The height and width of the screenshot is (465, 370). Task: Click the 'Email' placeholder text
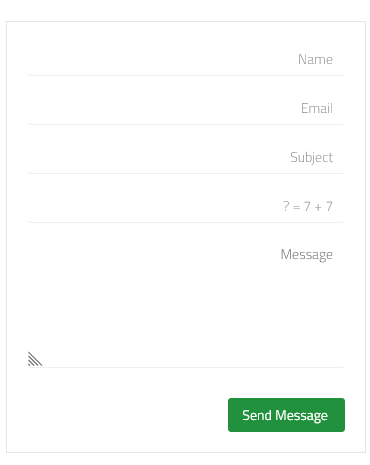click(x=317, y=108)
